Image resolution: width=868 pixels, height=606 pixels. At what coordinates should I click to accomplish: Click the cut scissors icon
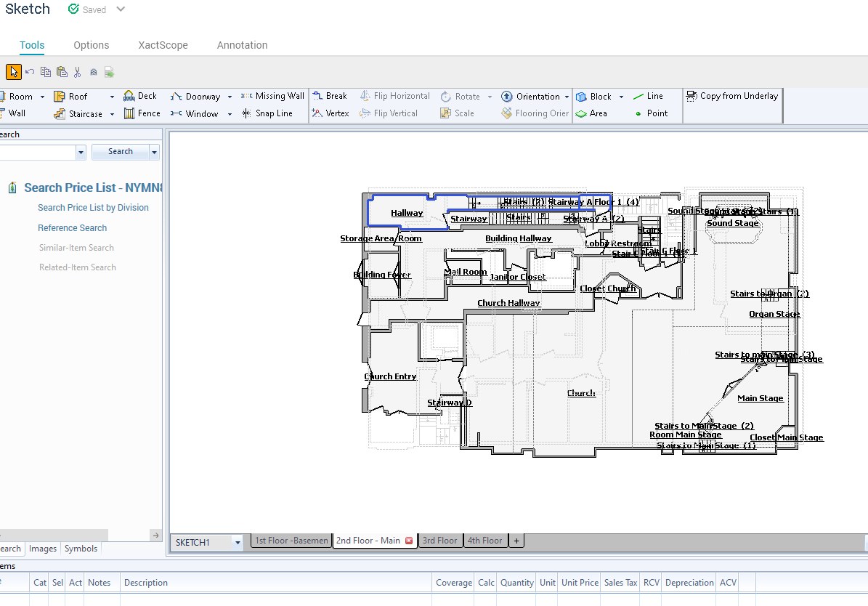pyautogui.click(x=78, y=72)
